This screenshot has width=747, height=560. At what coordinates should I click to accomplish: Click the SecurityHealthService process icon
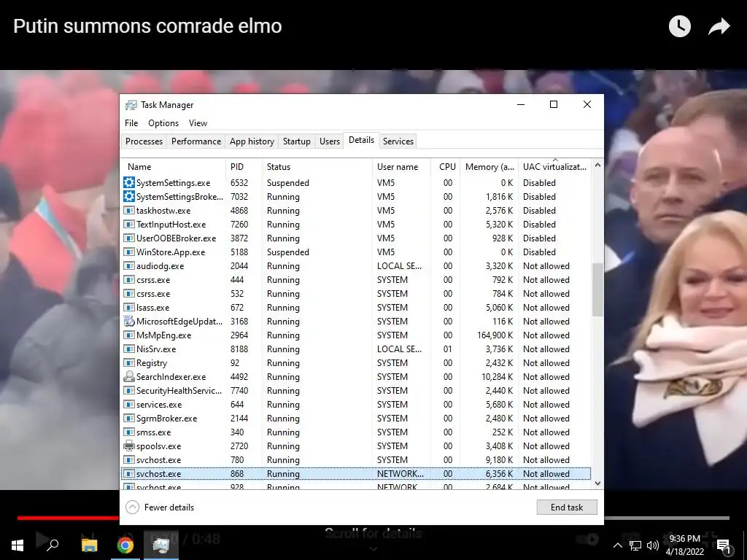(x=128, y=391)
